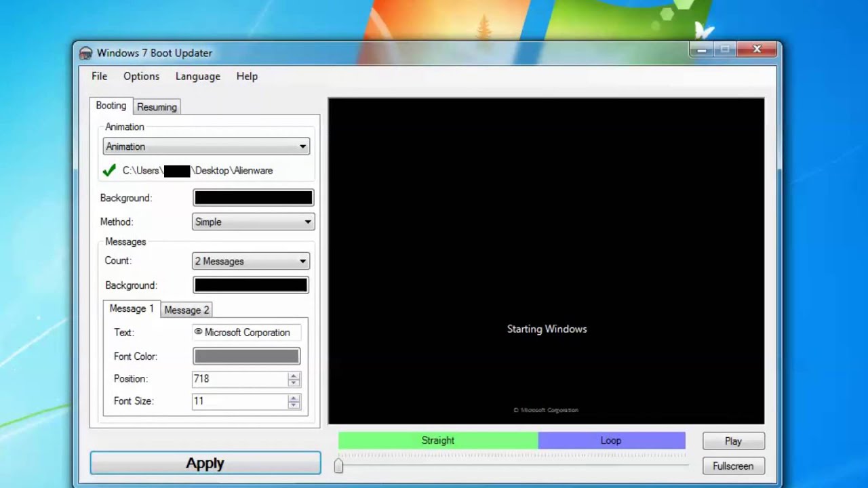This screenshot has height=488, width=868.
Task: Expand the Method dropdown set to Simple
Action: 253,222
